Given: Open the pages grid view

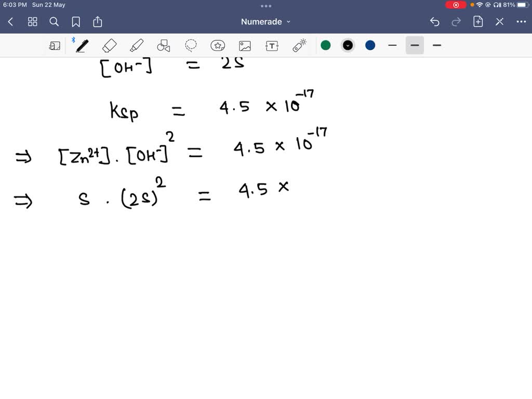Looking at the screenshot, I should tap(32, 21).
